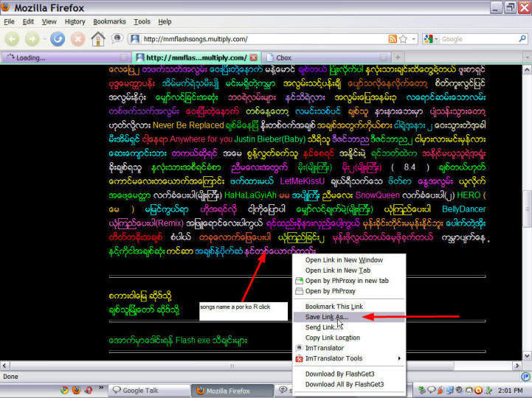Click the horizontal scrollbar left arrow
The width and height of the screenshot is (532, 398).
(4, 366)
